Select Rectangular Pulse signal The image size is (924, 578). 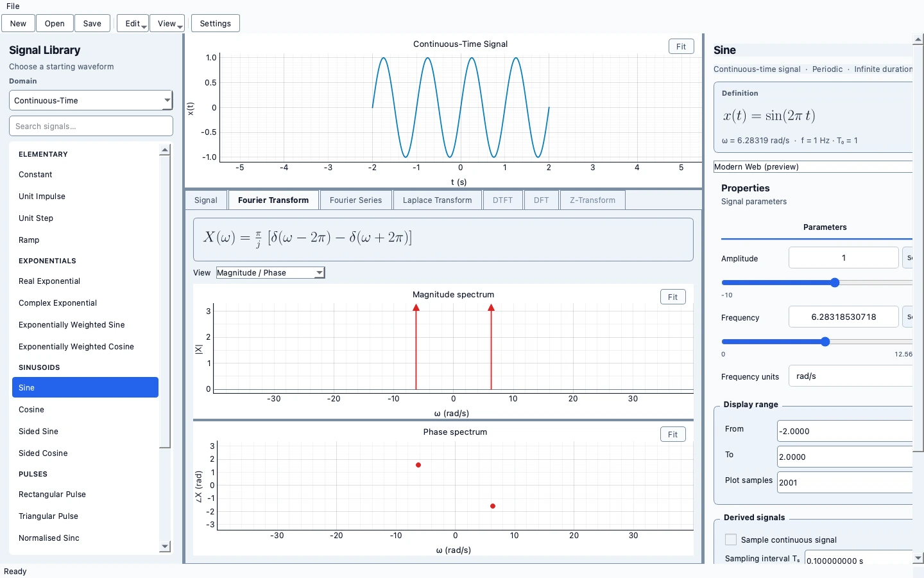[85, 495]
